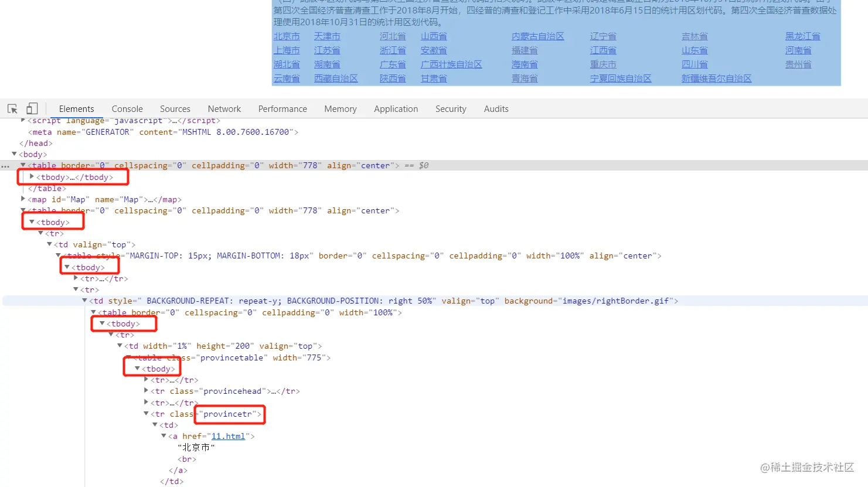Open the 海南省 province link
This screenshot has height=487, width=868.
(x=525, y=64)
